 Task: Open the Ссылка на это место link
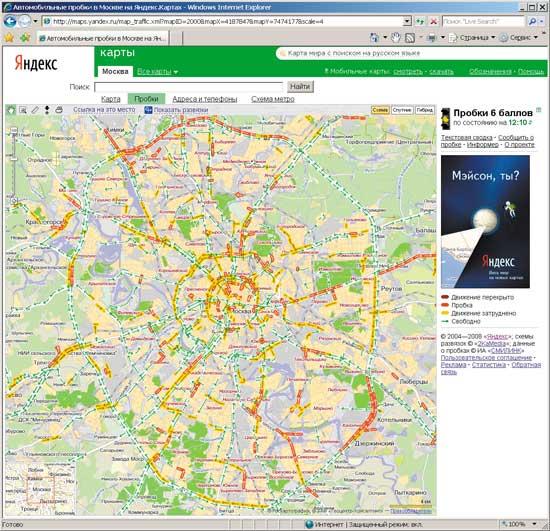tap(104, 110)
